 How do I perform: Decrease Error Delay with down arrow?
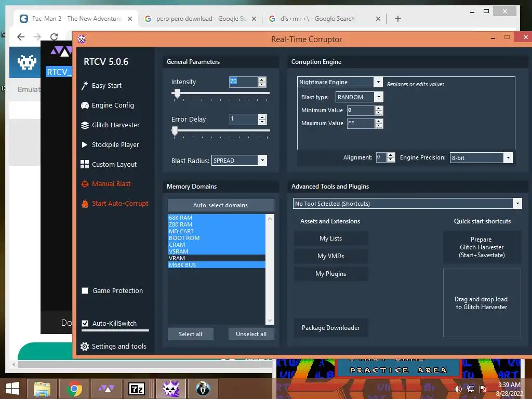click(x=262, y=122)
